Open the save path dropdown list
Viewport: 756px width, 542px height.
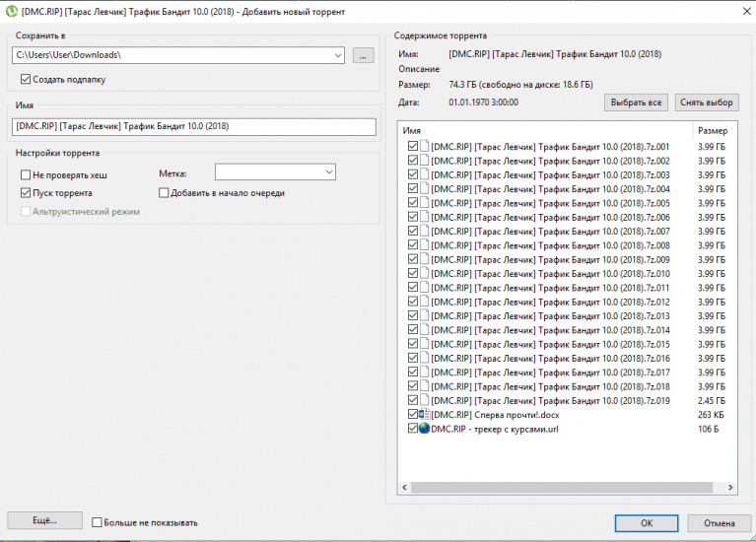coord(337,55)
